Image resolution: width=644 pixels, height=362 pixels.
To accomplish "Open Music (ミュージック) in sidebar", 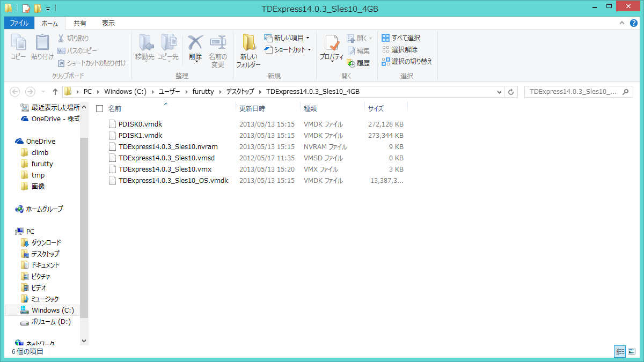I will click(40, 299).
